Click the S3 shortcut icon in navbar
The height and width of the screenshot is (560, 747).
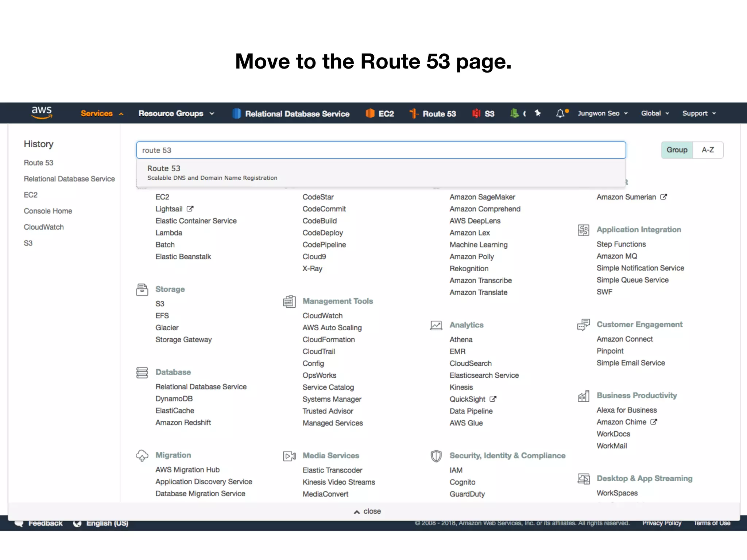pos(476,113)
